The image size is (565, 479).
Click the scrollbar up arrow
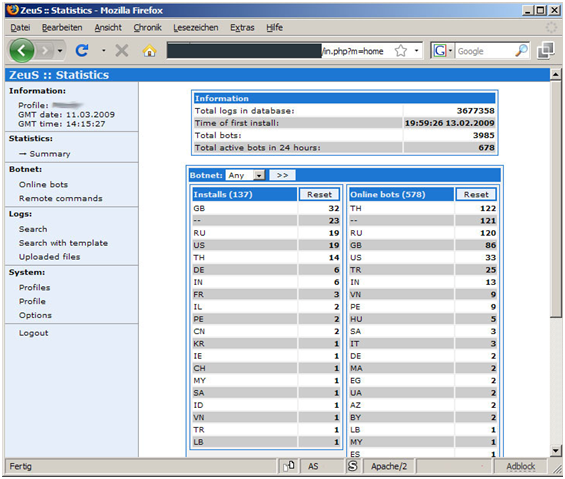pyautogui.click(x=556, y=75)
